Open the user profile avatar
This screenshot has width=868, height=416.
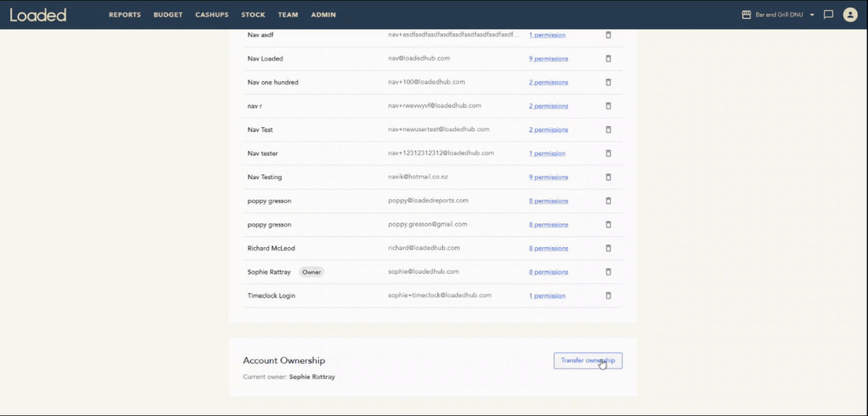850,15
